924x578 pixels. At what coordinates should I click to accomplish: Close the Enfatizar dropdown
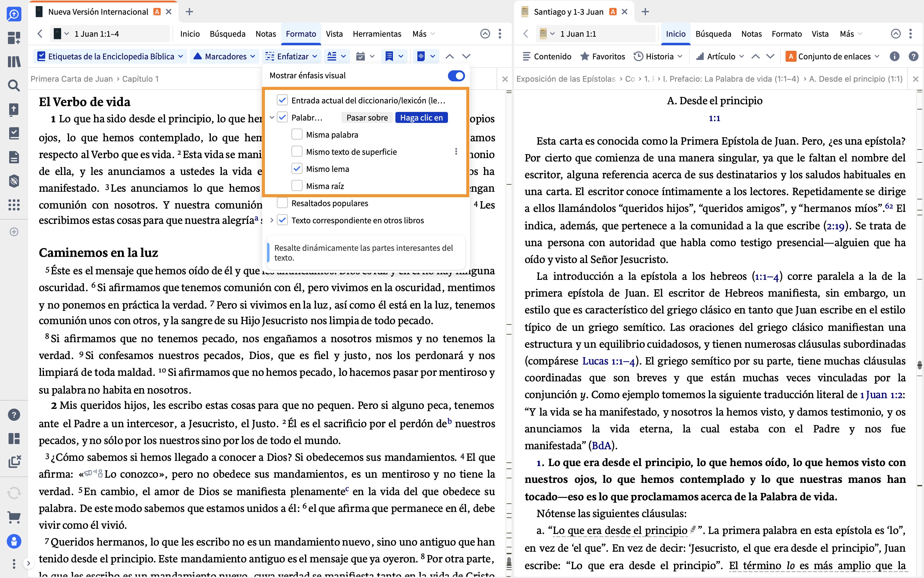(292, 56)
